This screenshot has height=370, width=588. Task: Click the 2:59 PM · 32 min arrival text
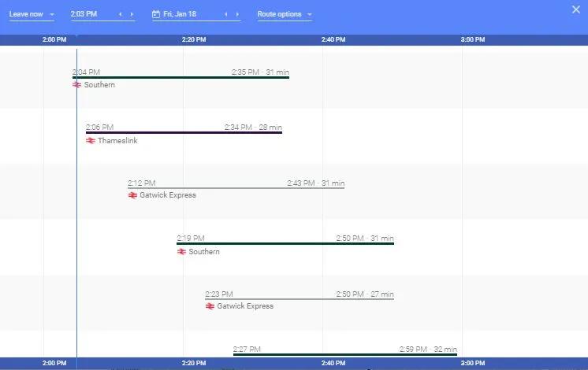[428, 349]
